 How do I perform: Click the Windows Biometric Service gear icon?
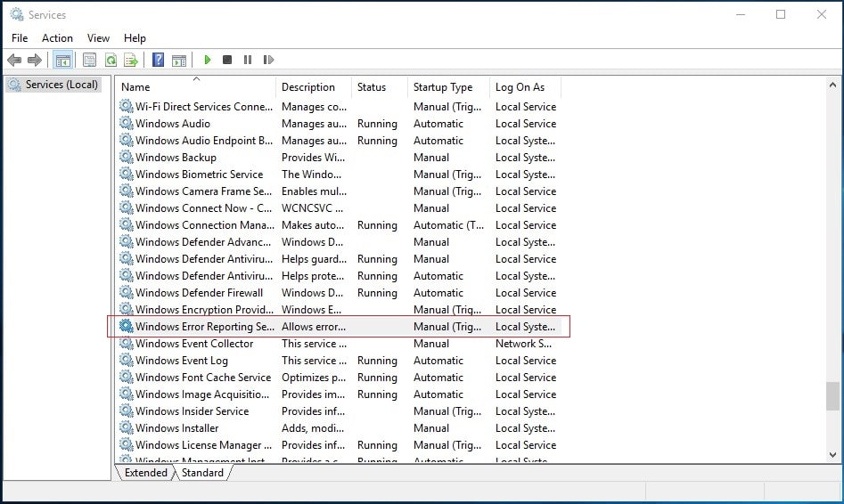pos(126,174)
